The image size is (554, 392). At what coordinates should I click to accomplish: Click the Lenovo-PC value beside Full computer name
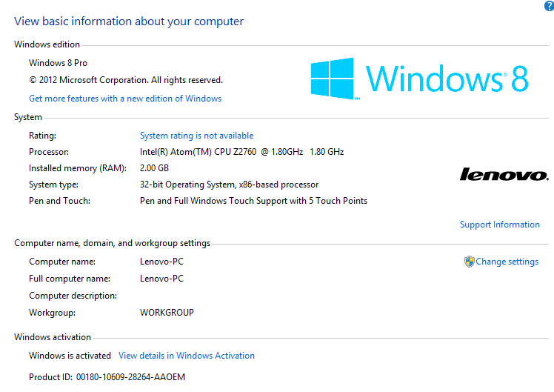(161, 279)
